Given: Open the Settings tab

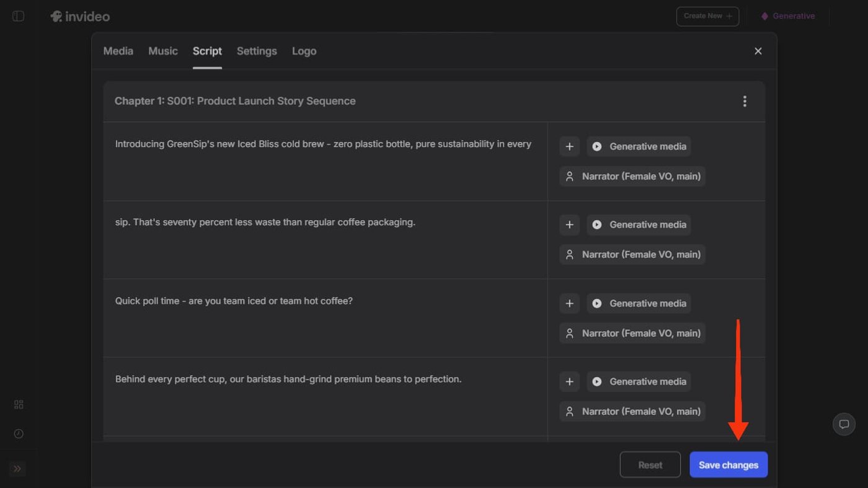Looking at the screenshot, I should 257,51.
